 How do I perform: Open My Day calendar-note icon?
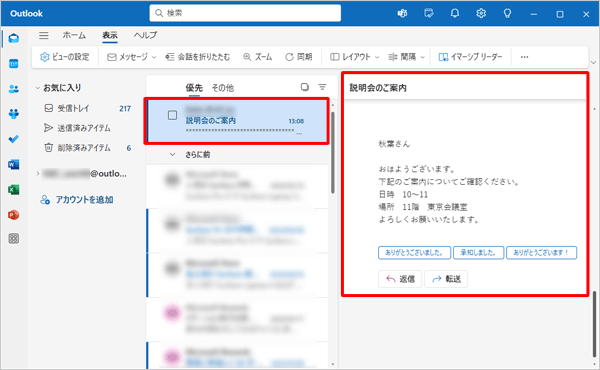[429, 14]
